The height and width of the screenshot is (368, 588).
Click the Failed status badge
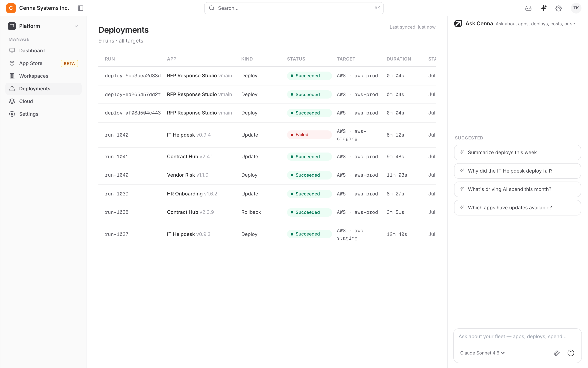pos(309,135)
